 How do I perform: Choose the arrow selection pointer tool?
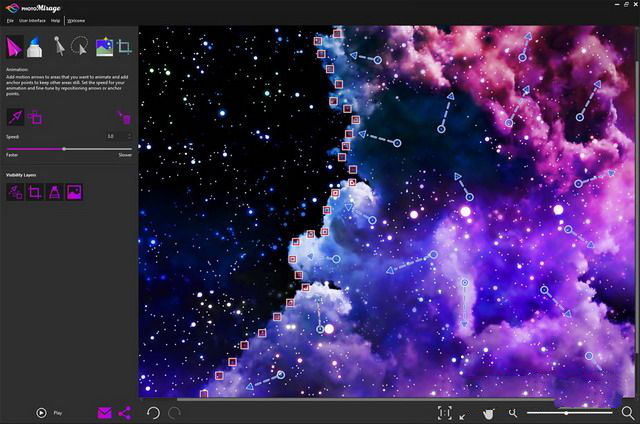tap(59, 46)
